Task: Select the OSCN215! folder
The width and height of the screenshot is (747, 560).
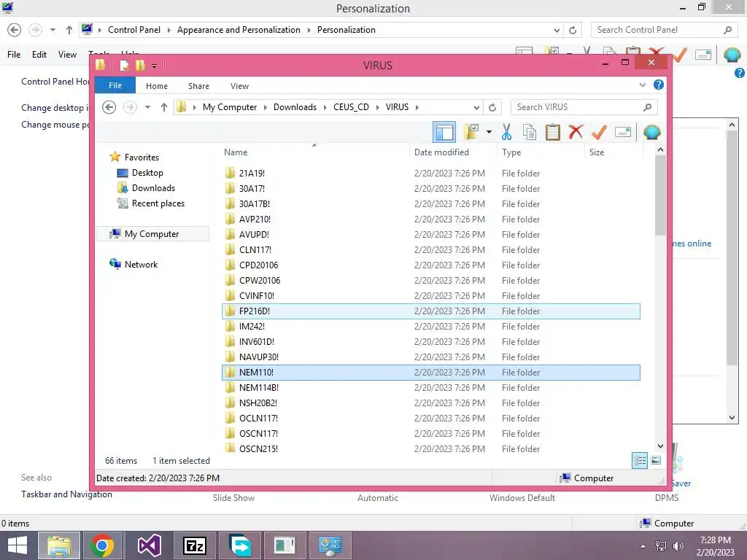Action: click(x=430, y=448)
